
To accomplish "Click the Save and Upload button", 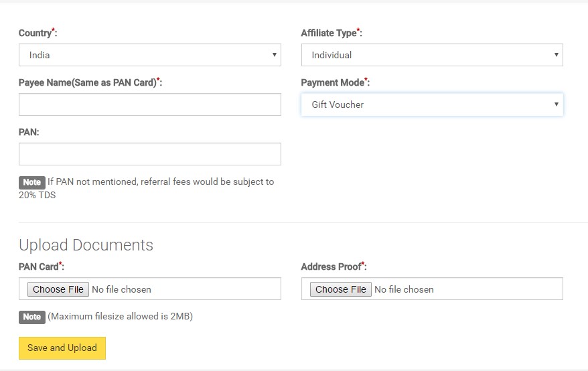I will pyautogui.click(x=62, y=348).
